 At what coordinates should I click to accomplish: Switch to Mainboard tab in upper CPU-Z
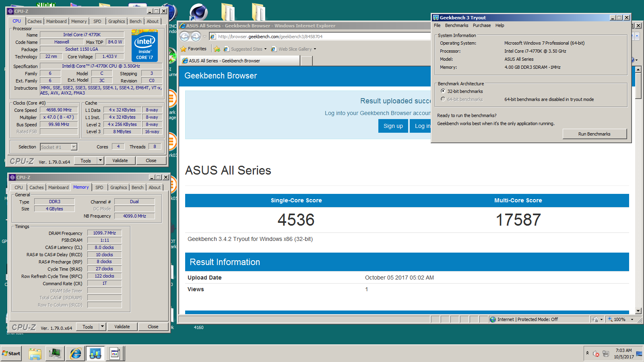56,22
